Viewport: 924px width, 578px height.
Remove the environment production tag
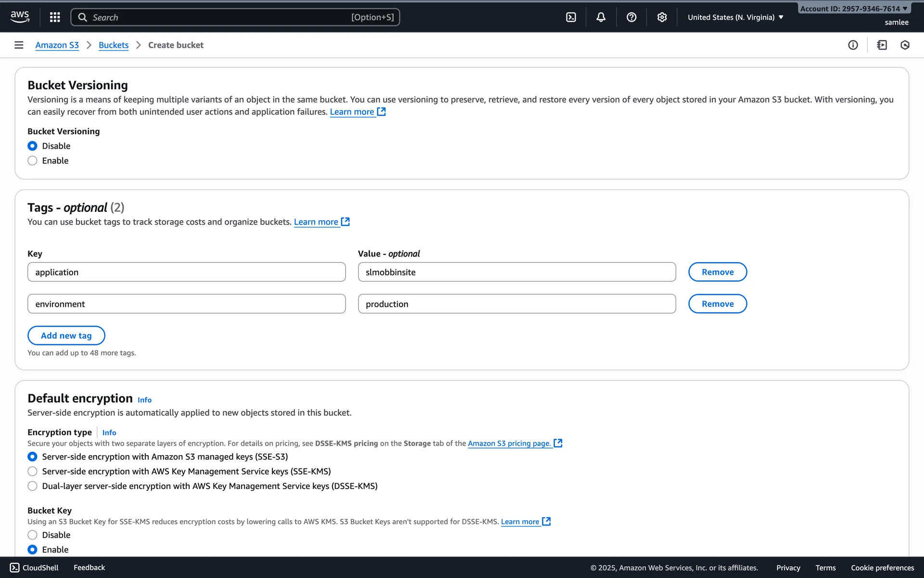(x=717, y=304)
